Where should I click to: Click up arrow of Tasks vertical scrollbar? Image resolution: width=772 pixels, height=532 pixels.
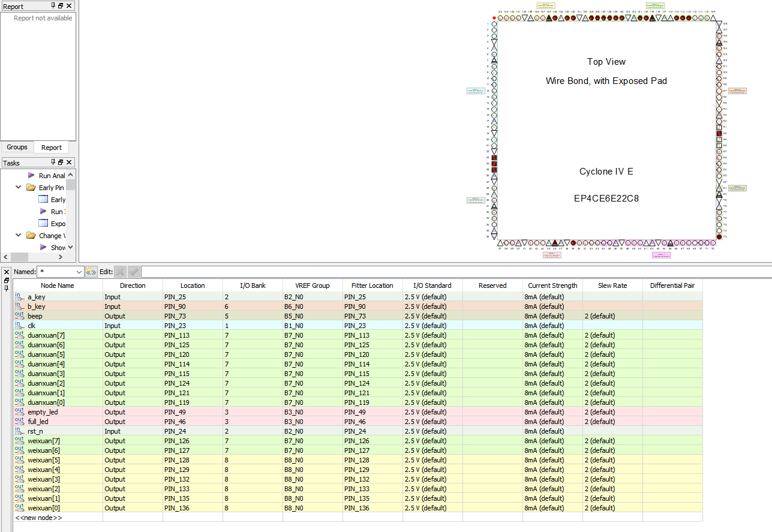71,175
